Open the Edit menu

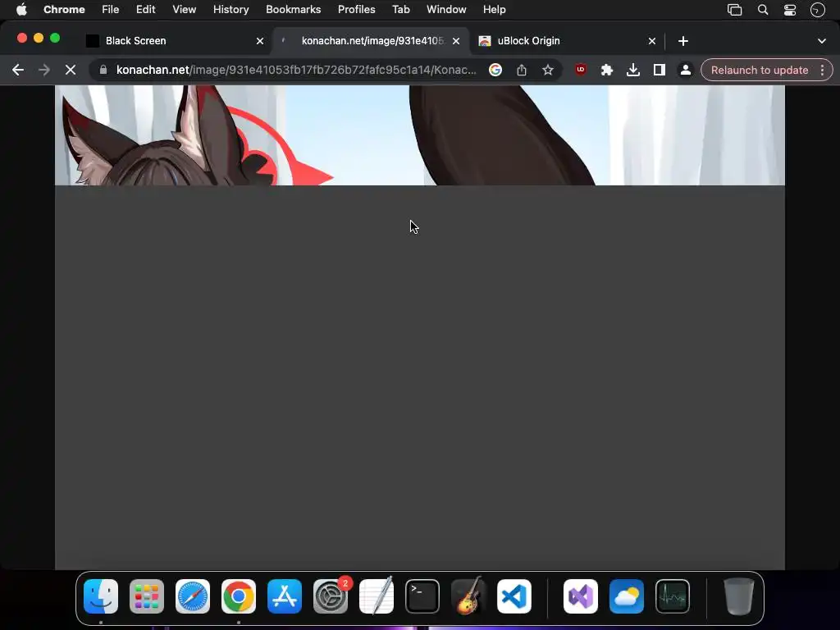click(146, 10)
